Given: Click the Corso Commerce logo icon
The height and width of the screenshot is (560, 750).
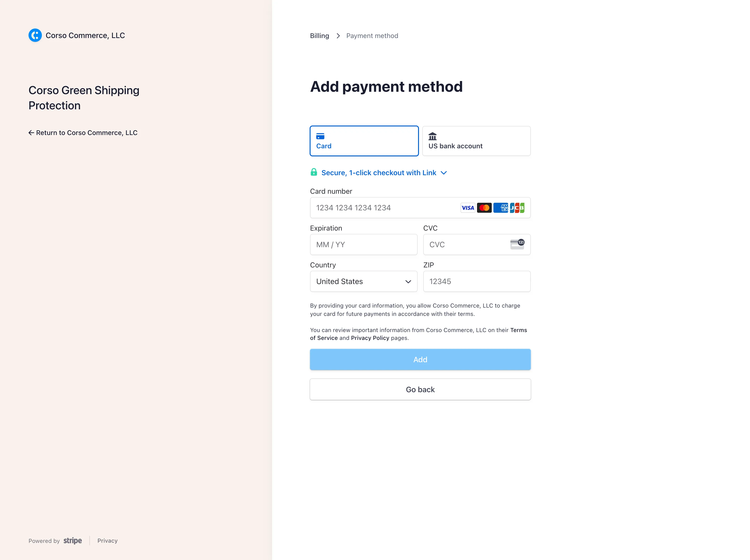Looking at the screenshot, I should click(x=35, y=35).
